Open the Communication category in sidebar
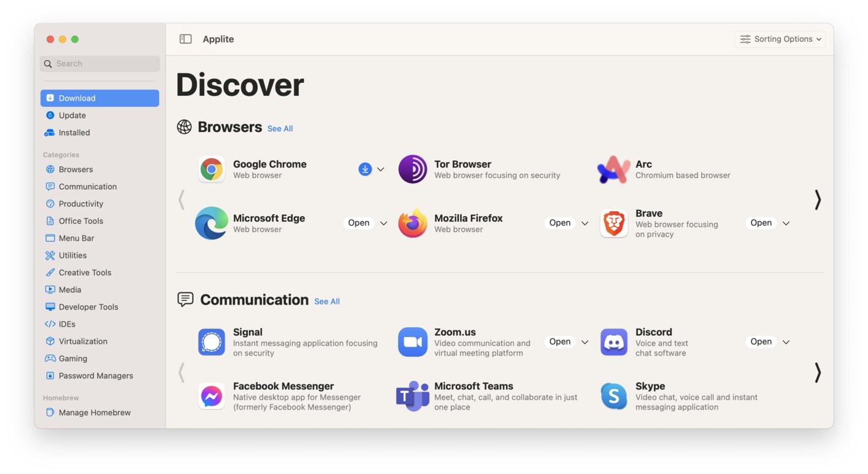This screenshot has width=868, height=474. tap(100, 187)
